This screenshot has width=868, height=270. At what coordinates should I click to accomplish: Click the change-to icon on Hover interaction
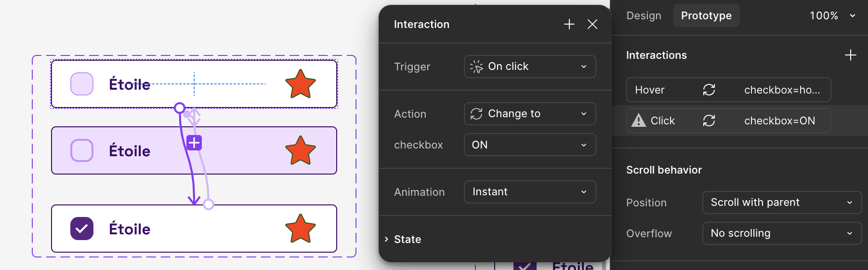(x=709, y=90)
